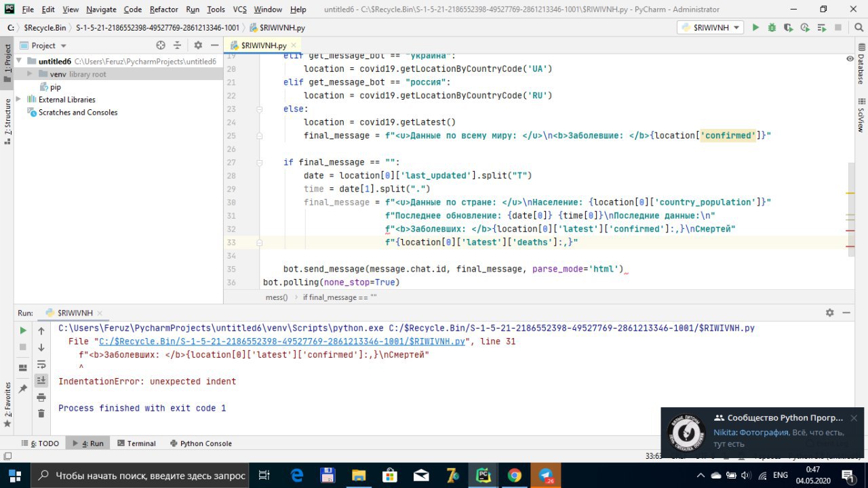The width and height of the screenshot is (868, 488).
Task: Show hidden tray icons chevron in taskbar
Action: [701, 475]
